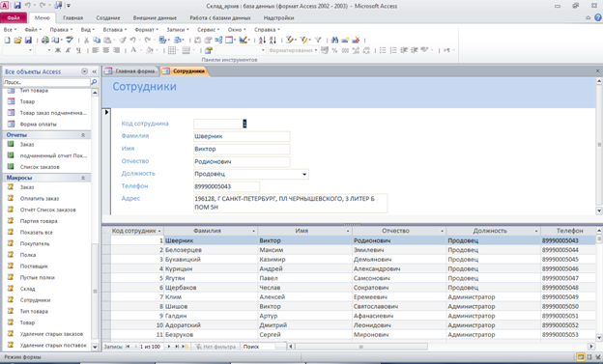Switch to the Создание ribbon tab

point(108,17)
